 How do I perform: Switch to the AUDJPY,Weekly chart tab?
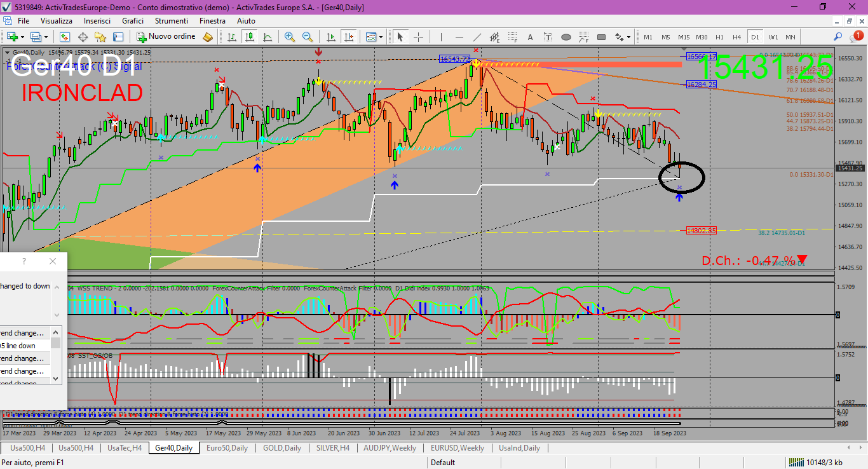point(390,448)
